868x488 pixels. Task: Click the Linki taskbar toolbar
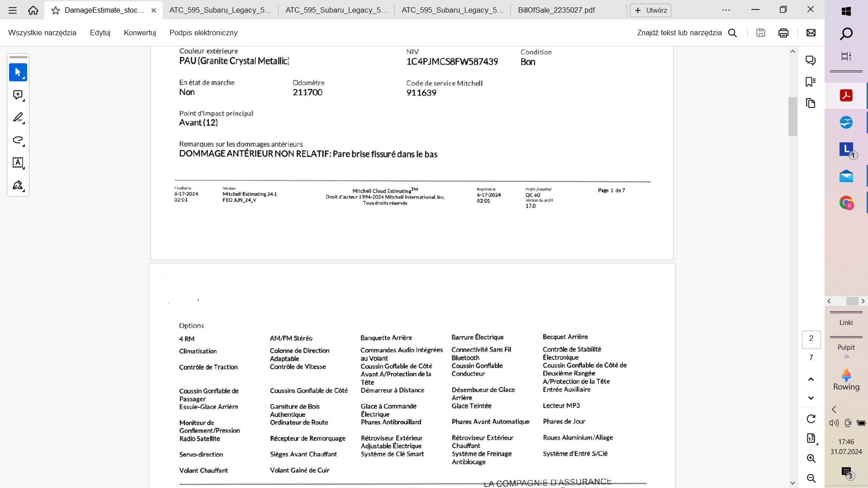point(846,323)
